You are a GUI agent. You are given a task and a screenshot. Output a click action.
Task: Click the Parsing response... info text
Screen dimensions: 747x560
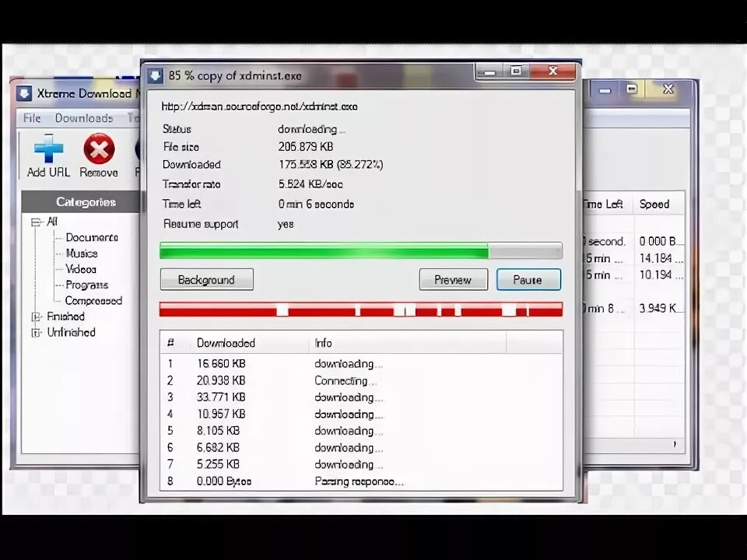pyautogui.click(x=359, y=481)
